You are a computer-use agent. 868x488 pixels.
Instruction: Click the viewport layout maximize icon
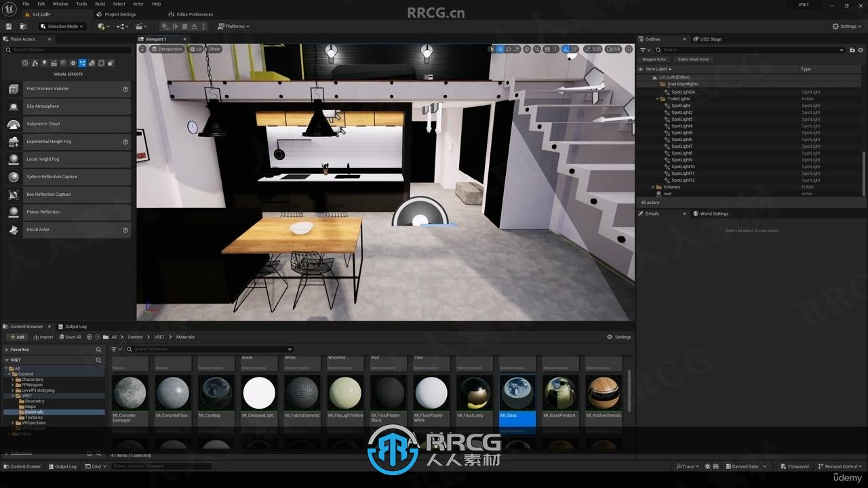[629, 49]
